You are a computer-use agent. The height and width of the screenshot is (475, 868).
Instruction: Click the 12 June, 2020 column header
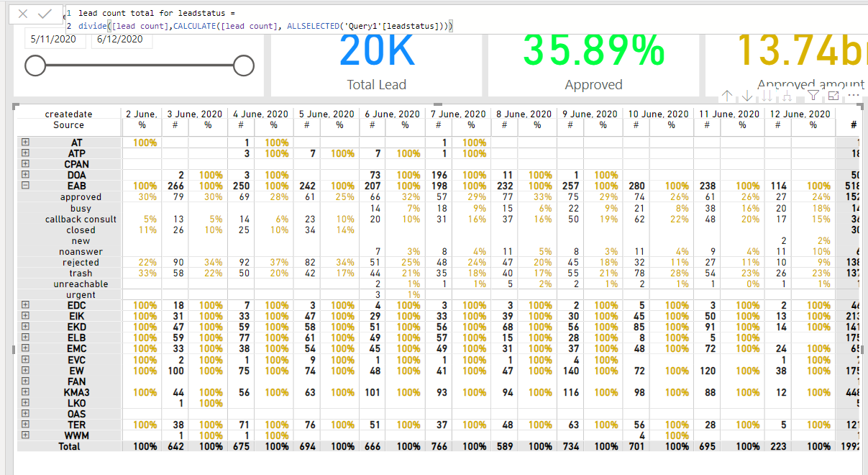coord(800,114)
